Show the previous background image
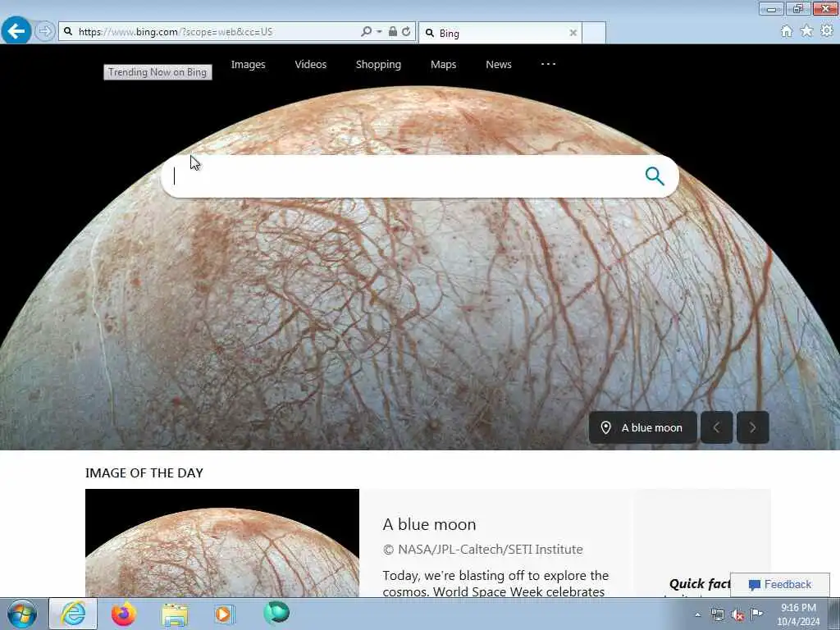 tap(717, 427)
